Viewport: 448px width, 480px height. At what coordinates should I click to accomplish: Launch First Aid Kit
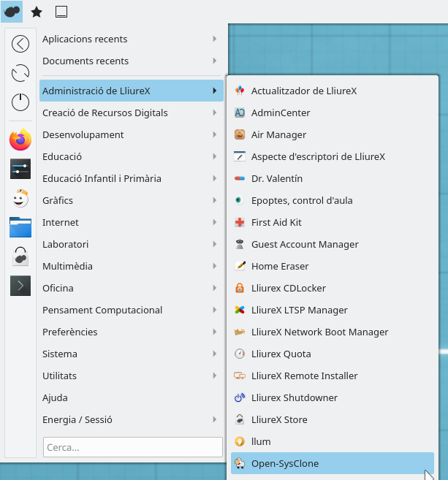[276, 222]
